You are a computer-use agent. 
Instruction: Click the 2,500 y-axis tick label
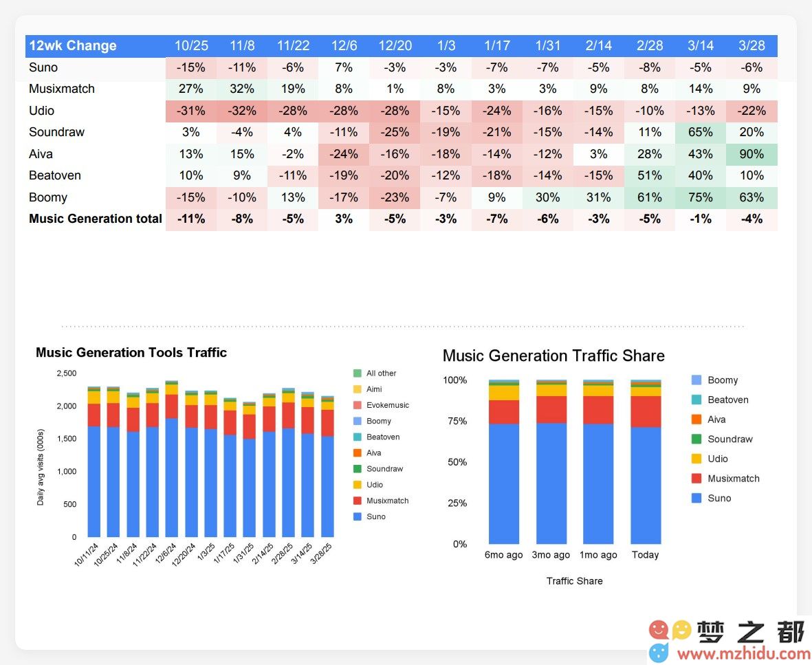(66, 373)
